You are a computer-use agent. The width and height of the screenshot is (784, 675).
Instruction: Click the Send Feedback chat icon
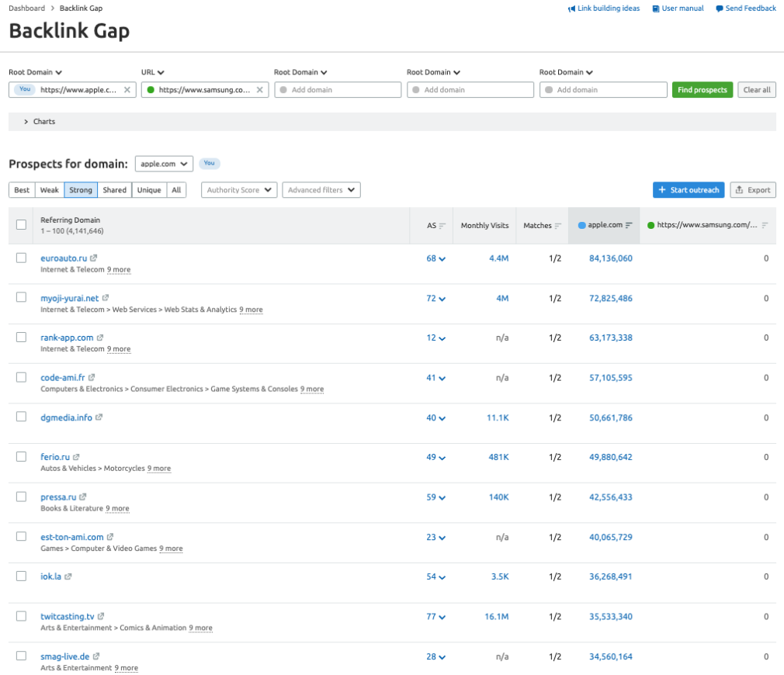point(720,9)
